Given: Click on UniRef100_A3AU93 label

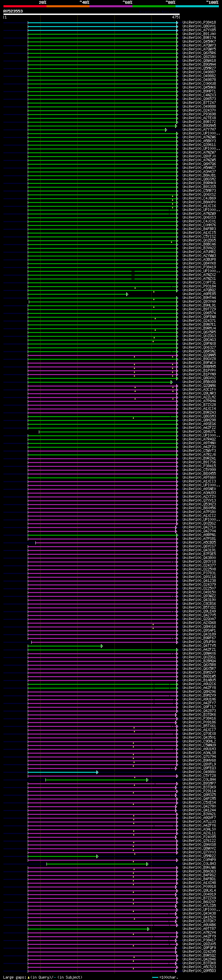Looking at the screenshot, I should (x=199, y=493).
